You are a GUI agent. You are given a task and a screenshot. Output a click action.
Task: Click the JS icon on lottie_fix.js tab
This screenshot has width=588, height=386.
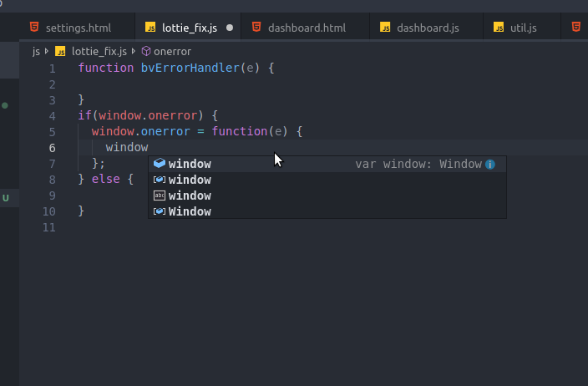[x=150, y=27]
